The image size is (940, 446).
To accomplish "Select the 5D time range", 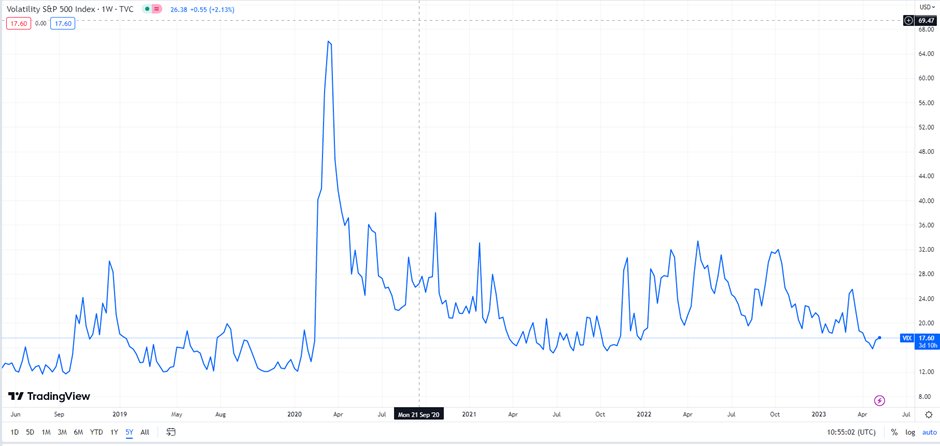I will 30,432.
